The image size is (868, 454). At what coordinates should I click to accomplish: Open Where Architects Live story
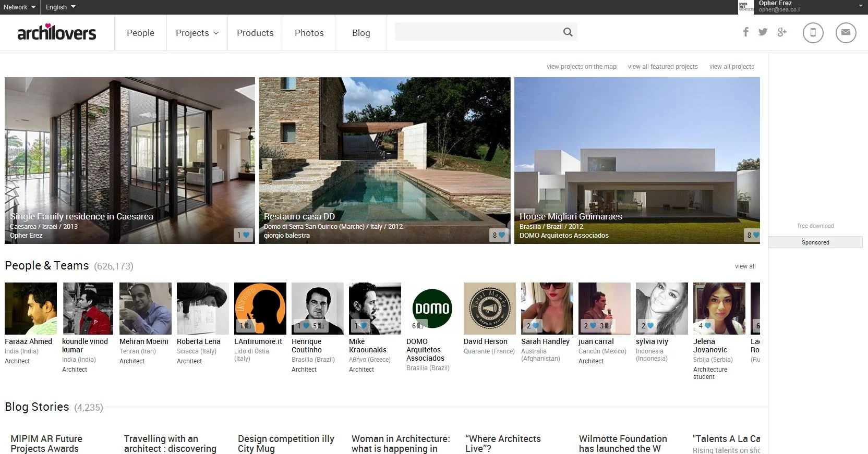pyautogui.click(x=503, y=444)
